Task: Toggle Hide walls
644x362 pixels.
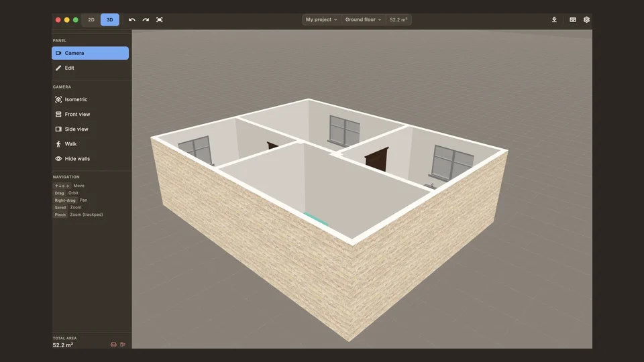Action: (91, 158)
